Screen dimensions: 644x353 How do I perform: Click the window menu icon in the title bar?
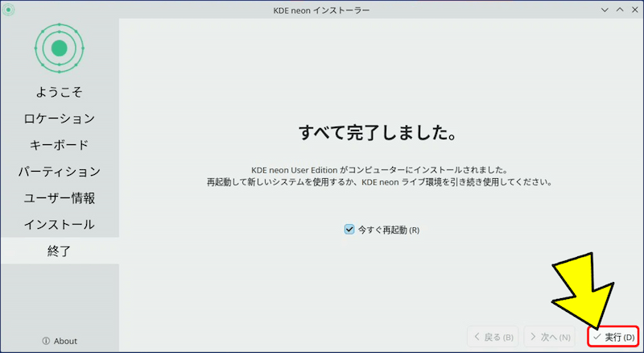click(x=8, y=8)
